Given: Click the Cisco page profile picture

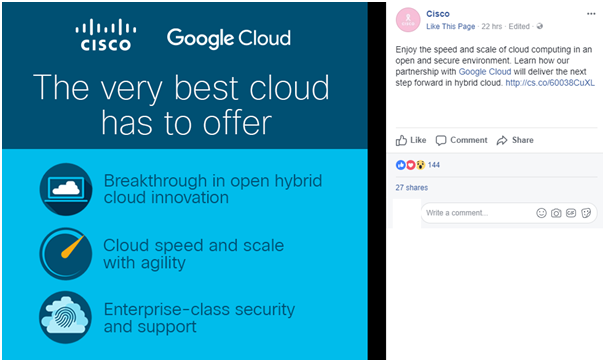Looking at the screenshot, I should tap(408, 20).
